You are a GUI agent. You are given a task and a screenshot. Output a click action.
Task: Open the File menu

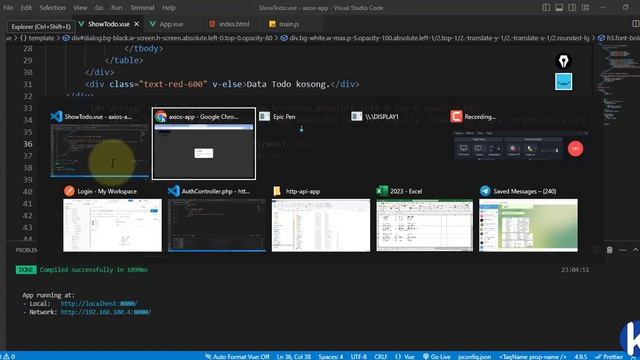click(x=8, y=7)
